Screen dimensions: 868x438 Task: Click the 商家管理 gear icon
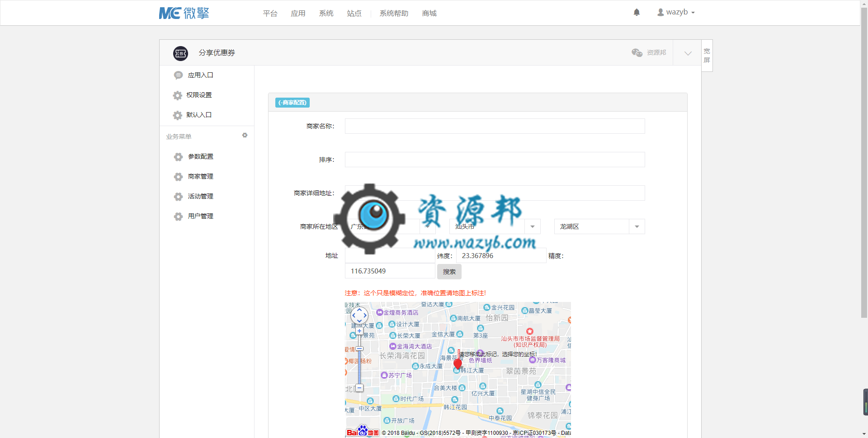(x=179, y=177)
